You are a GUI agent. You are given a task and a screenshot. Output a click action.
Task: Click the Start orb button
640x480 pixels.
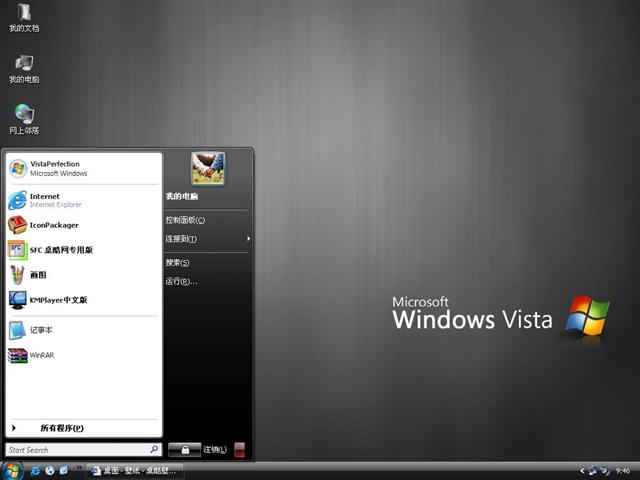(x=12, y=471)
